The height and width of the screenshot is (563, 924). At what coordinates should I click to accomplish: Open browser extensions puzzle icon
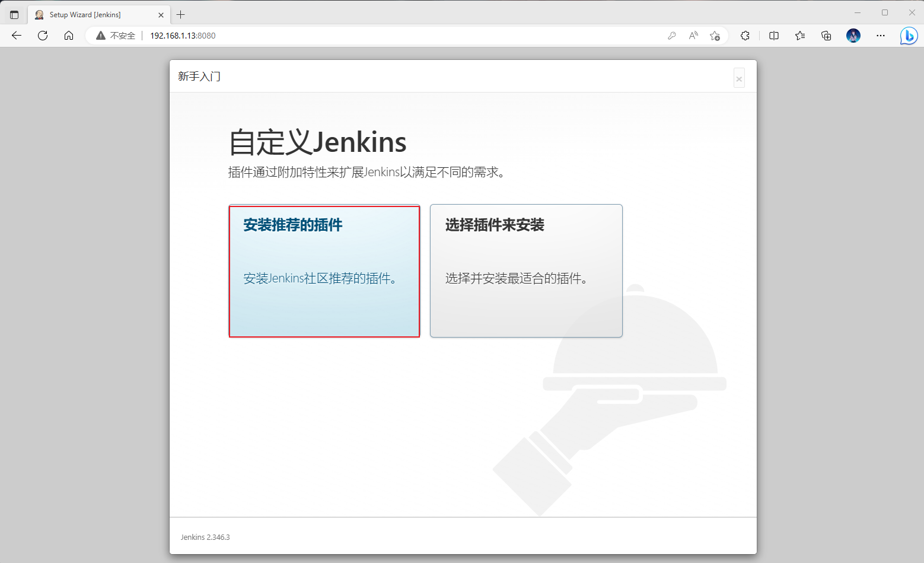coord(745,36)
